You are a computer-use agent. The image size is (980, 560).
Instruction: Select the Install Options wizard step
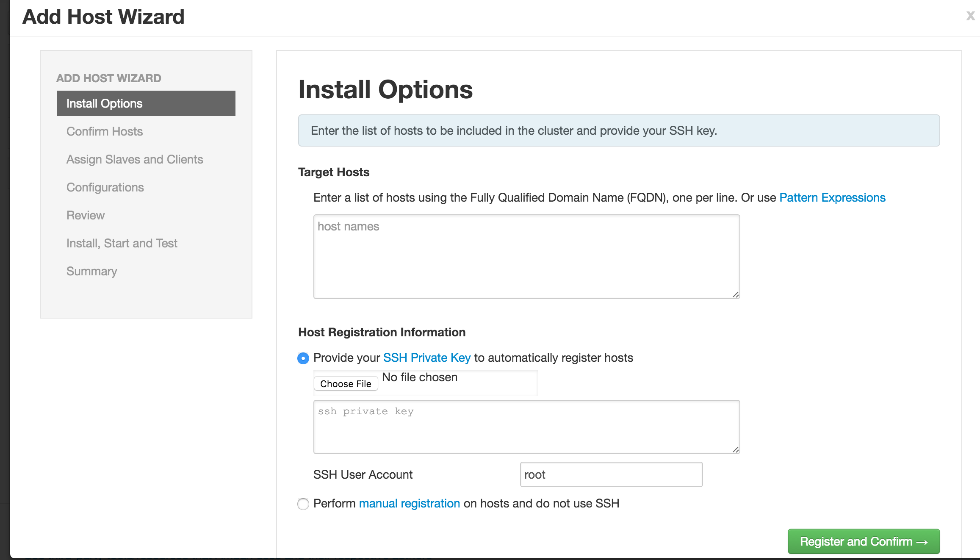point(104,103)
